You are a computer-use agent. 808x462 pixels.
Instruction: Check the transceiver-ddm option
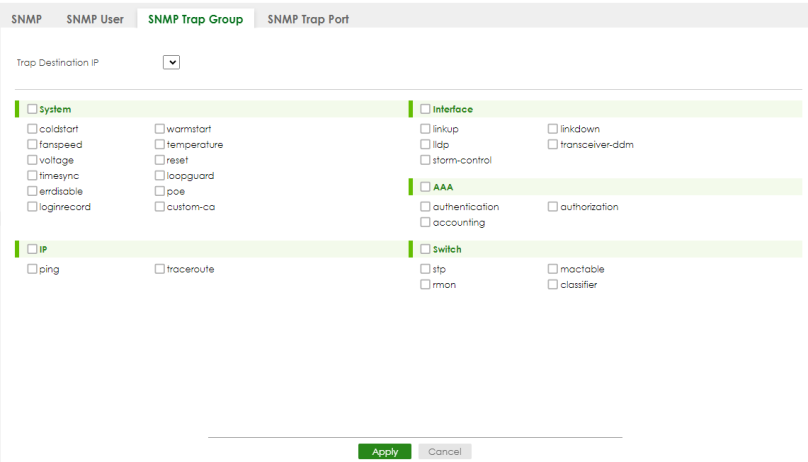553,144
